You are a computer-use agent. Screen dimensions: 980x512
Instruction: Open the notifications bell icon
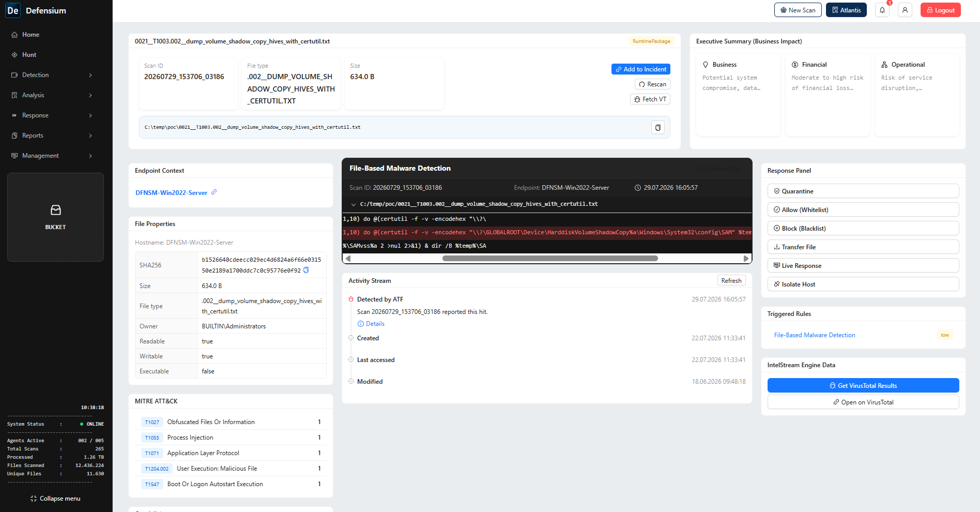tap(882, 10)
